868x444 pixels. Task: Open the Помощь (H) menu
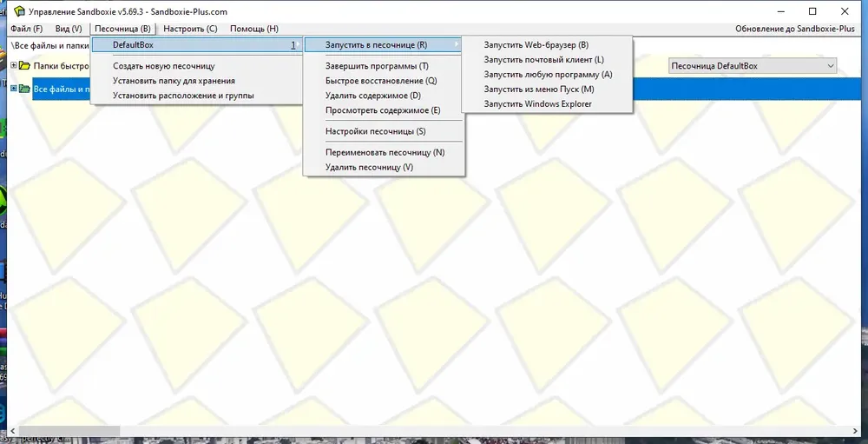tap(254, 29)
